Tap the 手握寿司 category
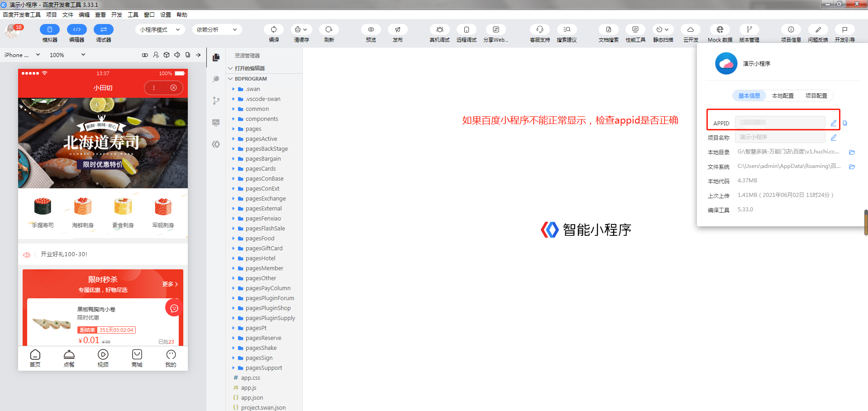868x411 pixels. click(43, 213)
